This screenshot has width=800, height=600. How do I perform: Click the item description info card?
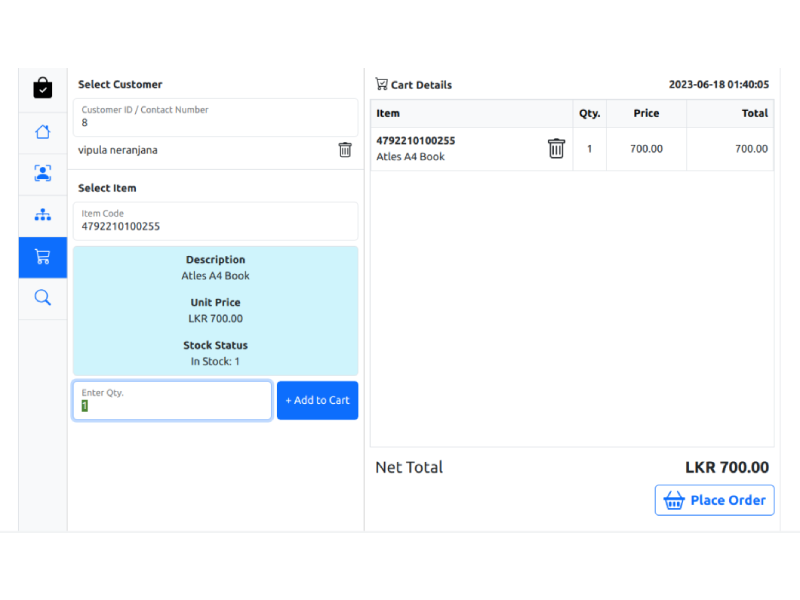pos(215,310)
